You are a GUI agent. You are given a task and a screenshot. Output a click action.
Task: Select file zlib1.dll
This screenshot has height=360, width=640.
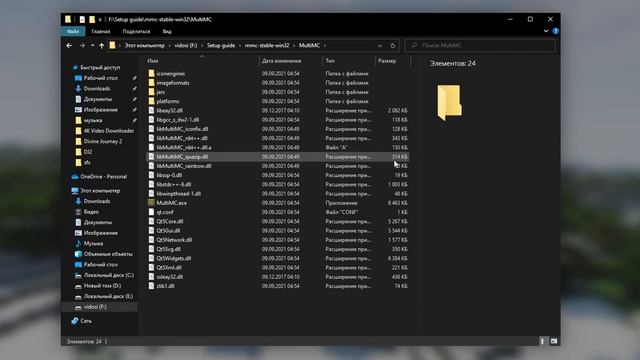click(165, 286)
